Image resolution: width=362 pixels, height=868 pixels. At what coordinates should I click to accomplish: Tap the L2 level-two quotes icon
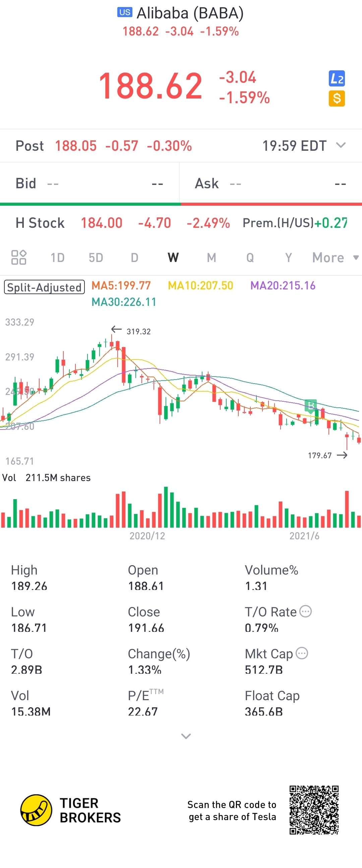(x=337, y=78)
